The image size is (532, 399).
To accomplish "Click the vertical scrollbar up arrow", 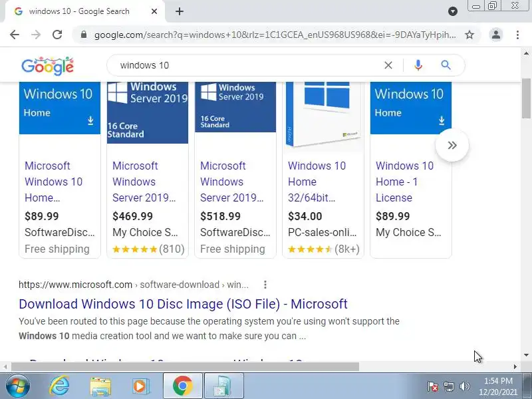I will tap(526, 53).
